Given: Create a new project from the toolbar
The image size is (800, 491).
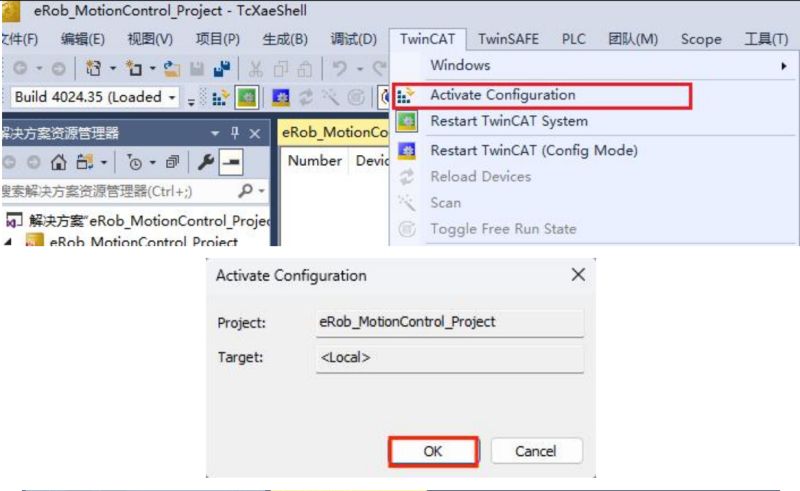Looking at the screenshot, I should [x=93, y=68].
